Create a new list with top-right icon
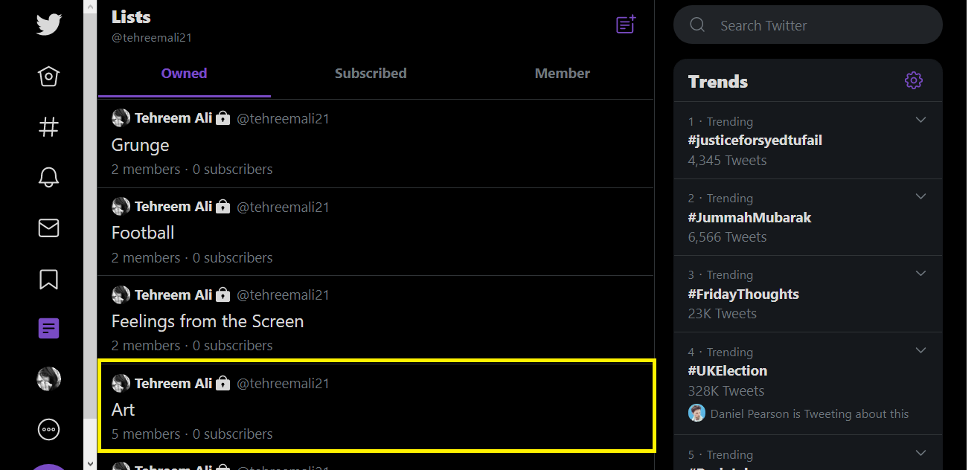Image resolution: width=980 pixels, height=470 pixels. [x=626, y=25]
